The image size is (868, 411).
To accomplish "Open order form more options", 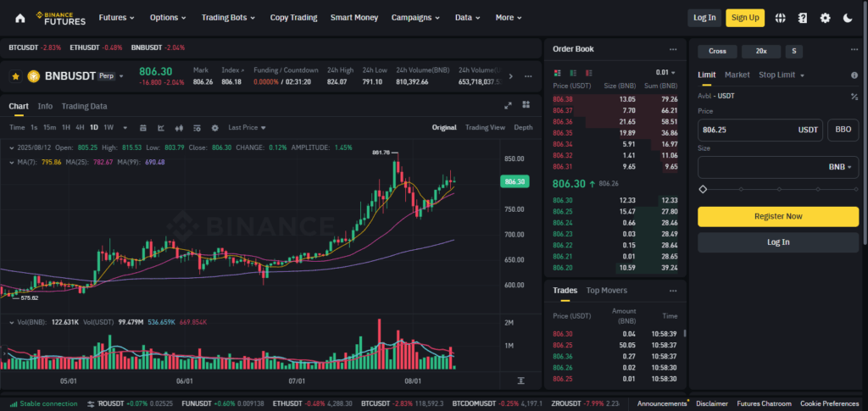I will [854, 49].
